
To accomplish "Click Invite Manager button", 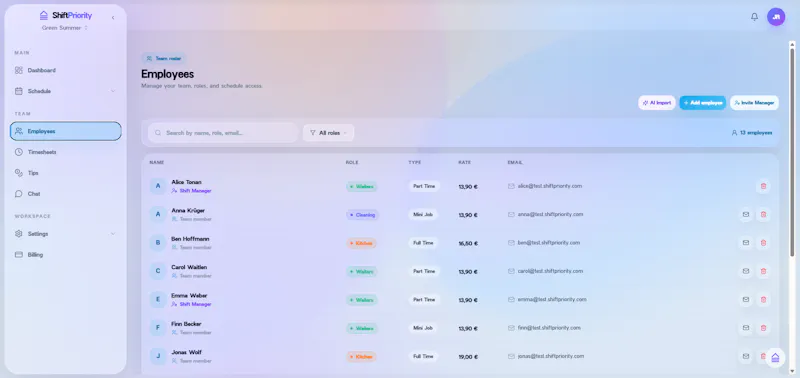I will tap(754, 103).
